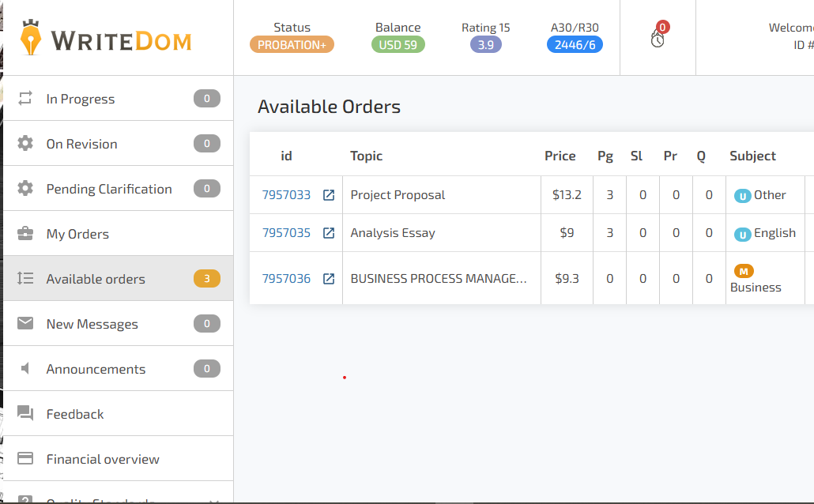Click the My Orders briefcase icon
The height and width of the screenshot is (504, 814).
[x=25, y=234]
